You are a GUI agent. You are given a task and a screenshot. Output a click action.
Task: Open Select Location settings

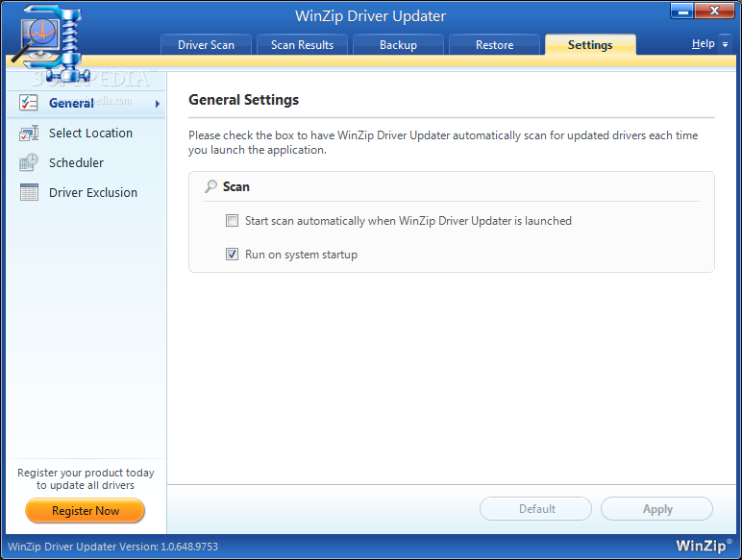(x=87, y=134)
